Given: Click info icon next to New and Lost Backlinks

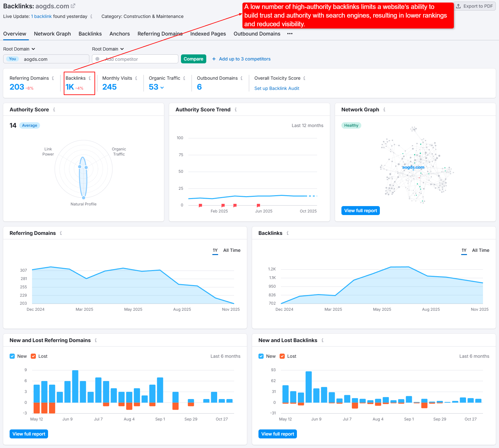Looking at the screenshot, I should click(323, 340).
